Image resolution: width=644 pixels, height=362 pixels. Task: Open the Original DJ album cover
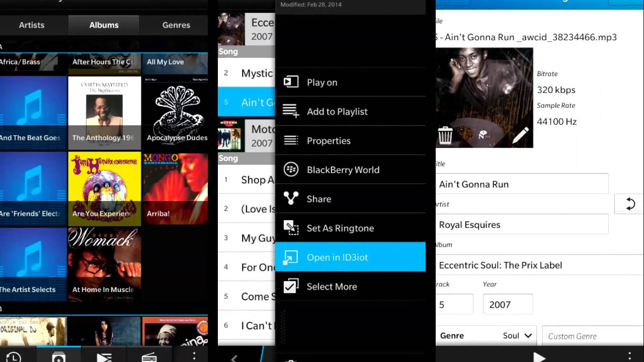(33, 331)
